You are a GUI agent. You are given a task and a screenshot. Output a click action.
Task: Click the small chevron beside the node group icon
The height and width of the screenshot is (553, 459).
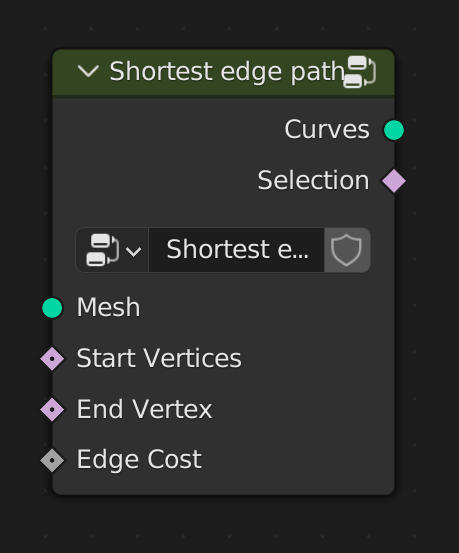pos(133,252)
